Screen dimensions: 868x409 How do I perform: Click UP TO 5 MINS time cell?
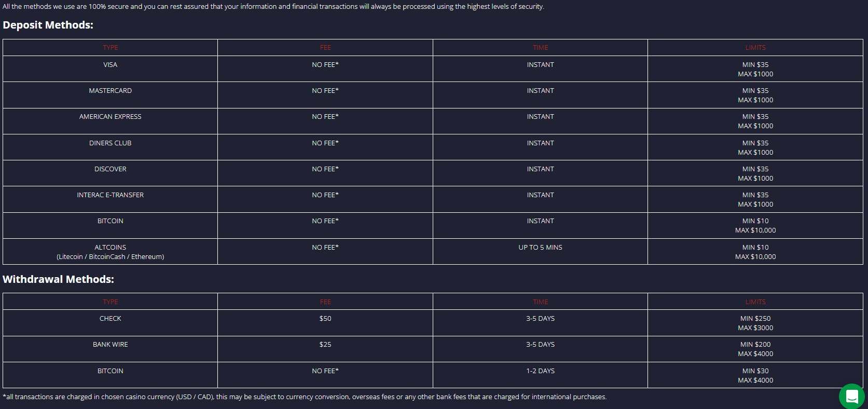point(540,248)
